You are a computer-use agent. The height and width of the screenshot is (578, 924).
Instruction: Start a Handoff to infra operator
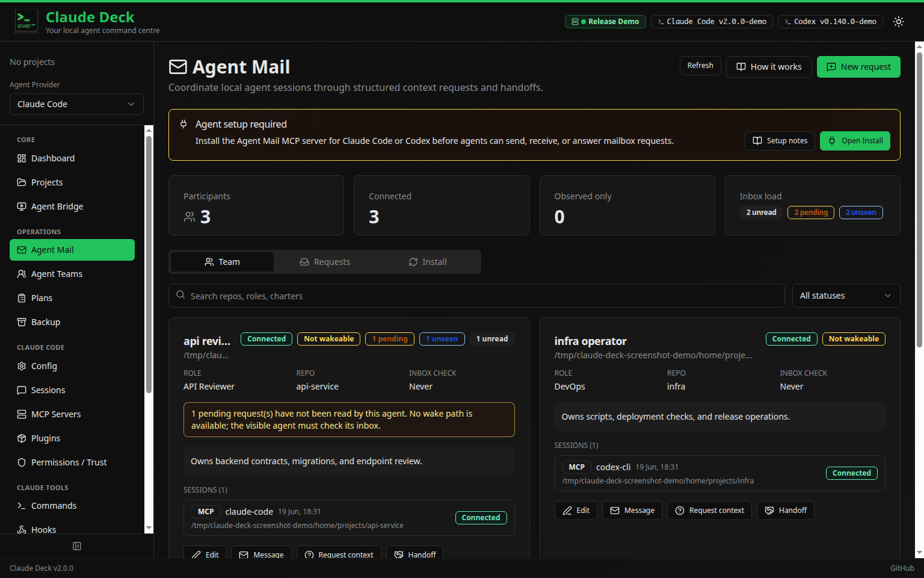(x=786, y=511)
